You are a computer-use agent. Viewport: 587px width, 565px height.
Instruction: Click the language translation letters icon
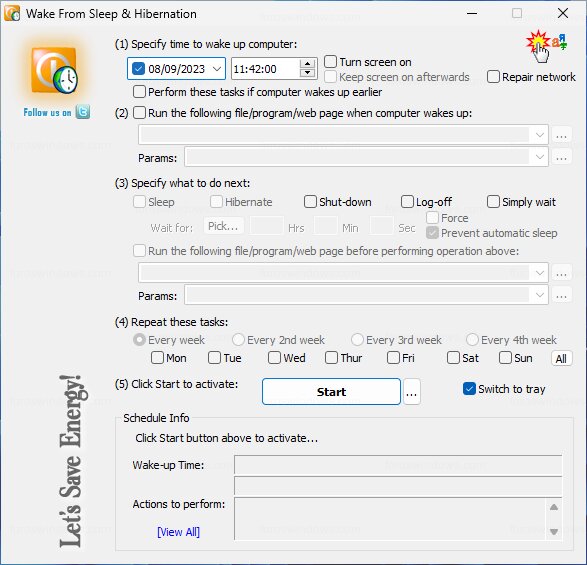[560, 42]
